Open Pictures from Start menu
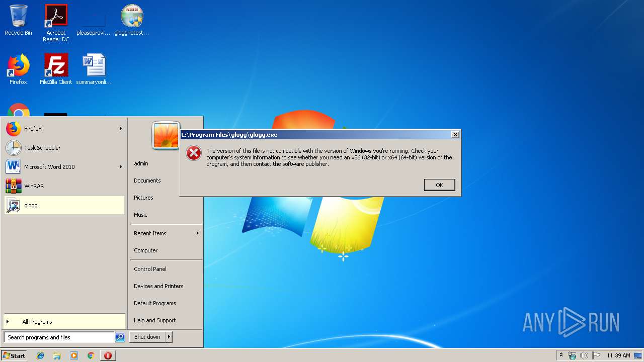Viewport: 644px width, 362px height. pyautogui.click(x=143, y=198)
